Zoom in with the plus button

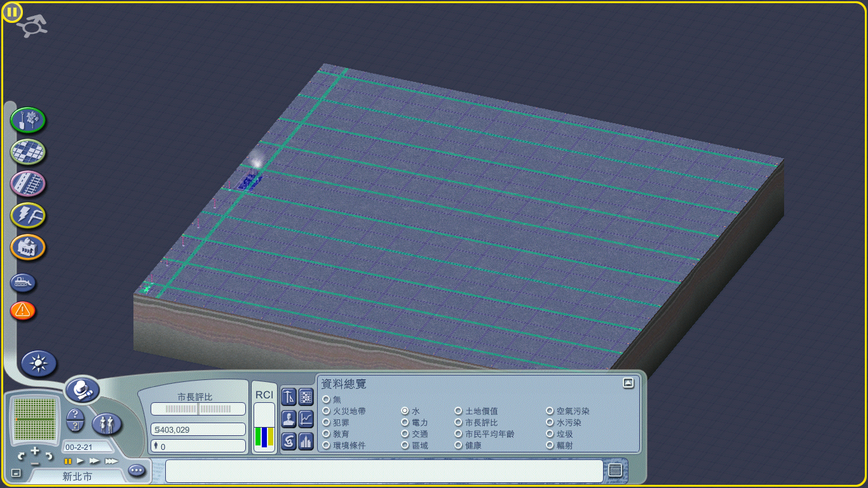[35, 451]
